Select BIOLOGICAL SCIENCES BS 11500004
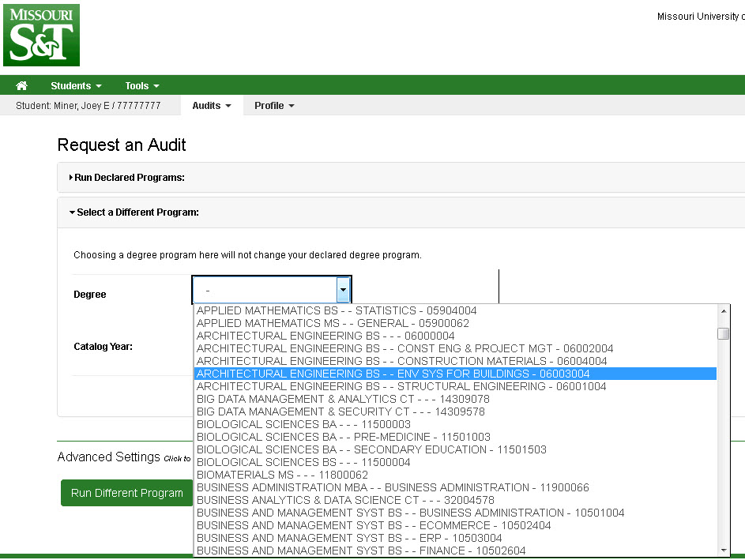 (x=455, y=462)
